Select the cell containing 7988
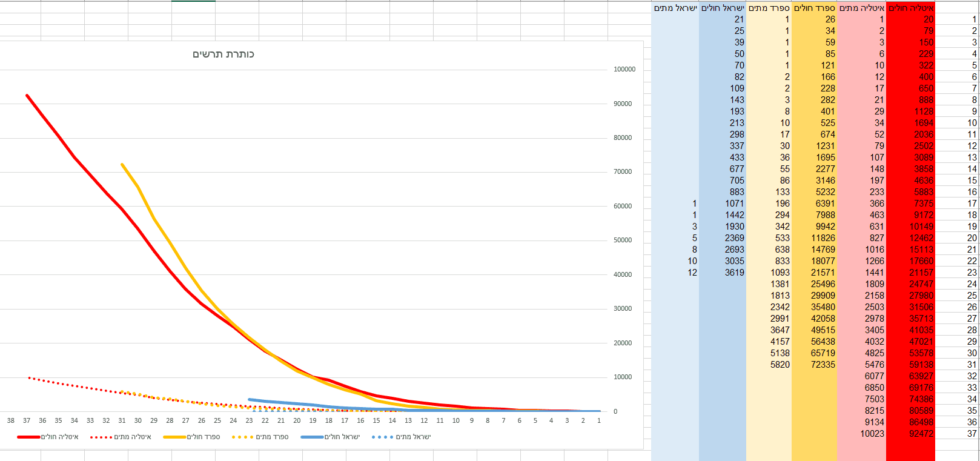The width and height of the screenshot is (980, 461). click(814, 215)
